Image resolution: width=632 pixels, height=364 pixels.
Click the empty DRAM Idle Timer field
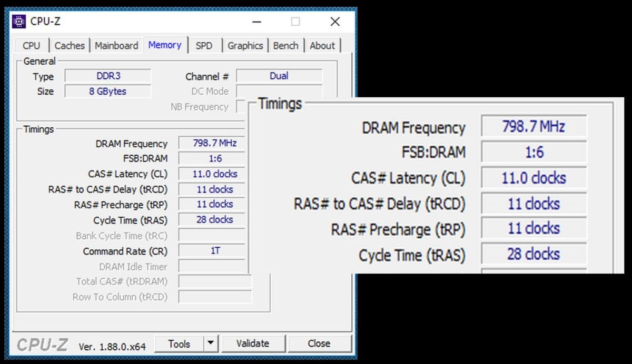(213, 266)
